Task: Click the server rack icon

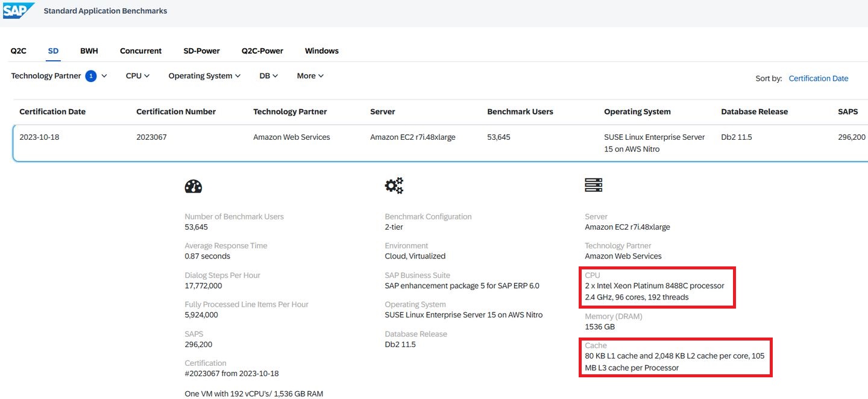Action: tap(594, 186)
